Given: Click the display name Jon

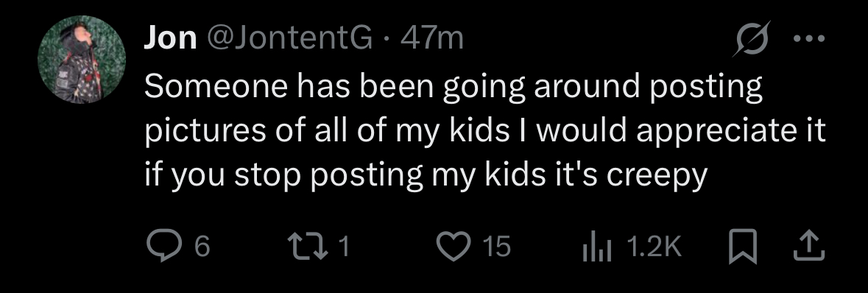Looking at the screenshot, I should [x=170, y=38].
